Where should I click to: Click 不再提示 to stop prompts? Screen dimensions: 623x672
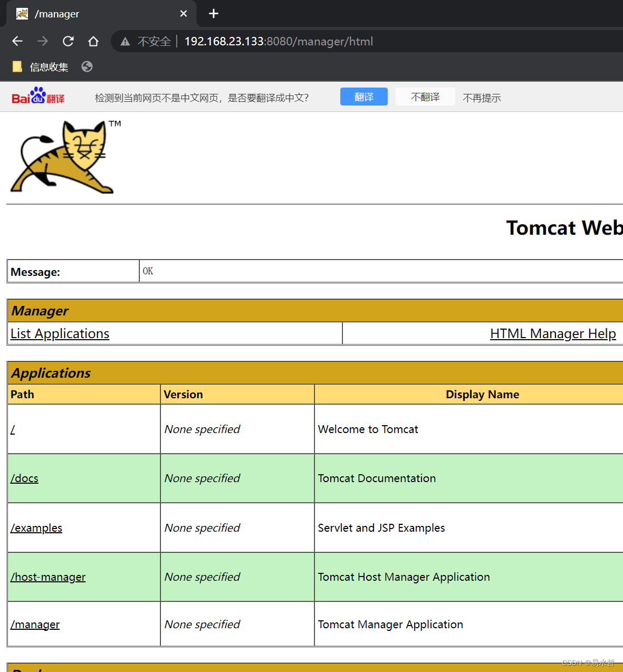pyautogui.click(x=482, y=98)
